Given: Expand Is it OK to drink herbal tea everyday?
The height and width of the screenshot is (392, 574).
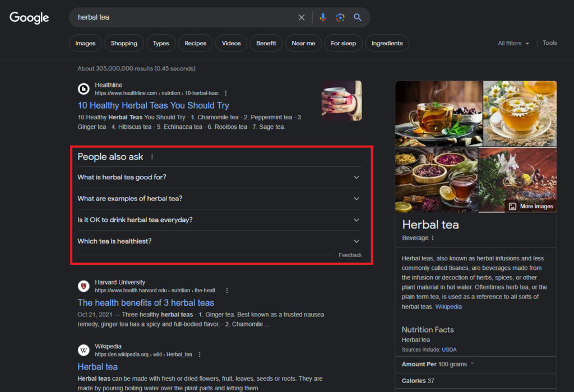Looking at the screenshot, I should 219,220.
